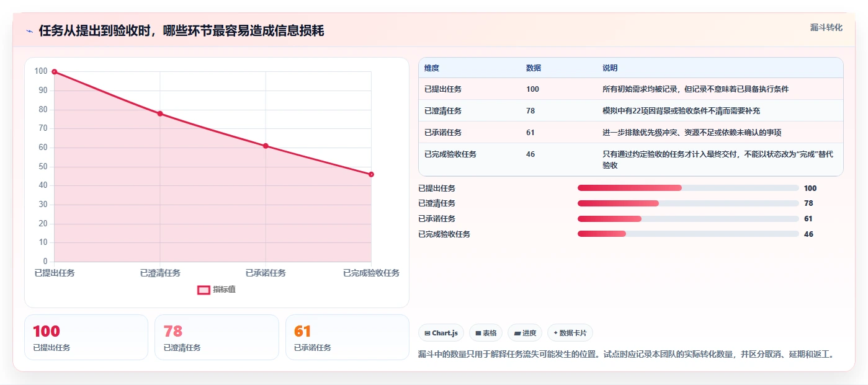Click the title 任务从提出到验收时
Viewport: 868px width, 385px height.
click(181, 31)
